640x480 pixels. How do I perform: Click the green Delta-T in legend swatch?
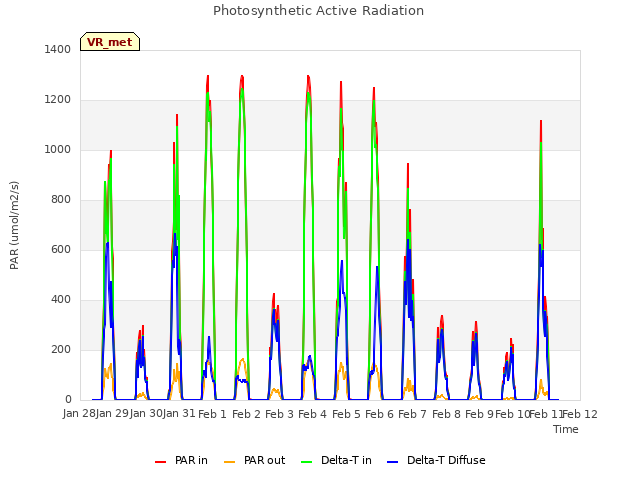(307, 462)
